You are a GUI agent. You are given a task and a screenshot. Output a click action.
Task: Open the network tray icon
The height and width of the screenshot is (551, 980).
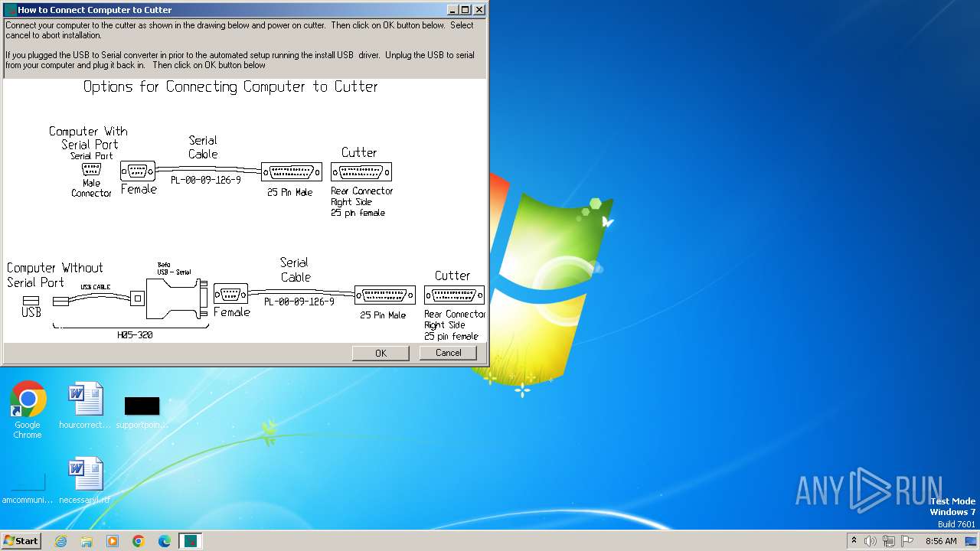click(x=888, y=541)
